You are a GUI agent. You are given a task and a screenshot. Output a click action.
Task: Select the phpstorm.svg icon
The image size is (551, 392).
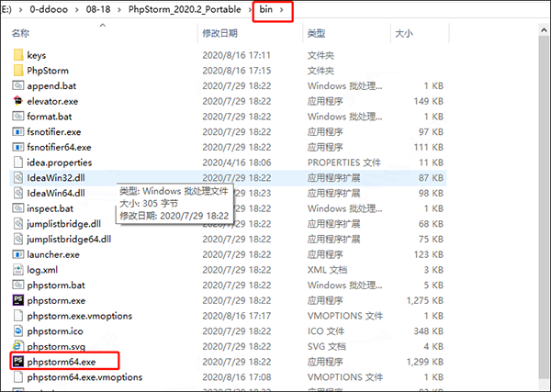[x=18, y=346]
